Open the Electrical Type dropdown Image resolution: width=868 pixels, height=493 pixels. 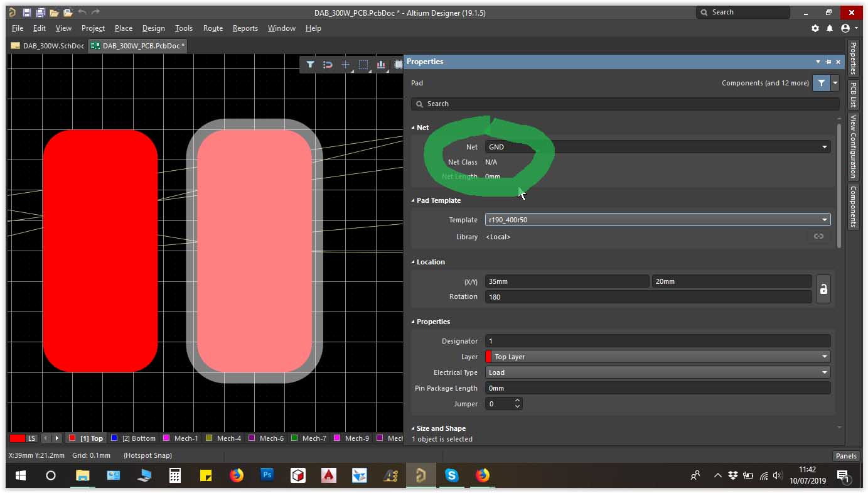click(x=657, y=372)
